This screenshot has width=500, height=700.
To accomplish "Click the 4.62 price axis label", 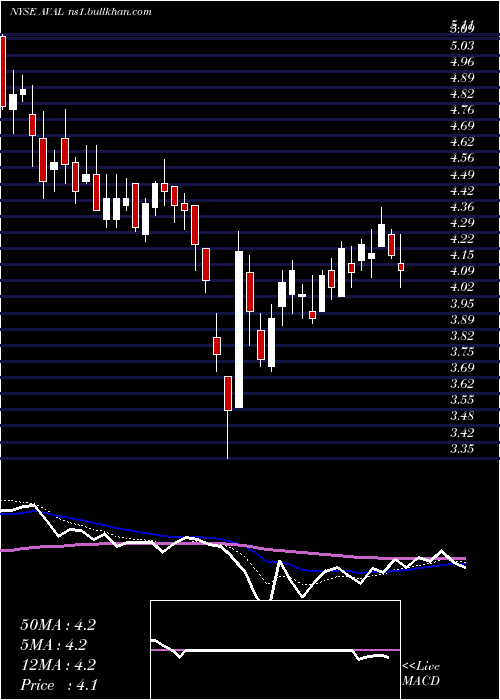I will pyautogui.click(x=462, y=142).
